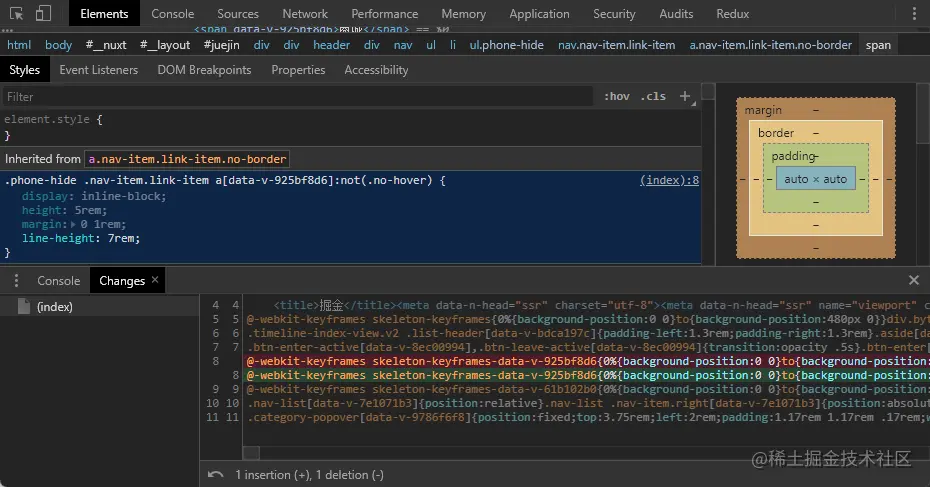
Task: Select the Changes drawer tab
Action: 122,281
